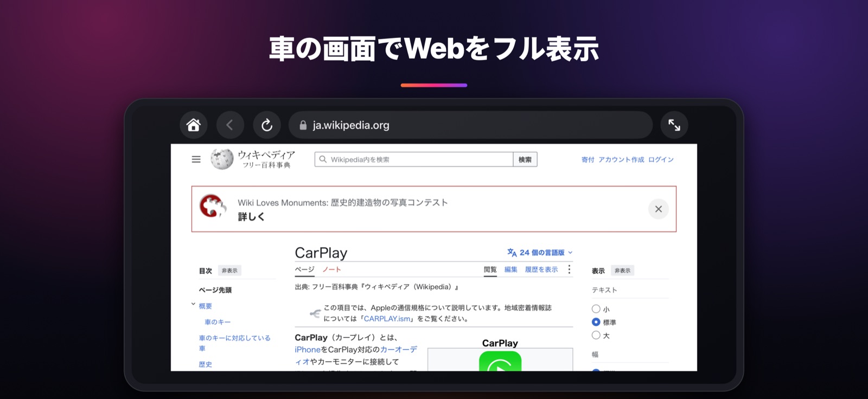Open the Wikipedia hamburger menu
Viewport: 868px width, 399px height.
coord(196,159)
